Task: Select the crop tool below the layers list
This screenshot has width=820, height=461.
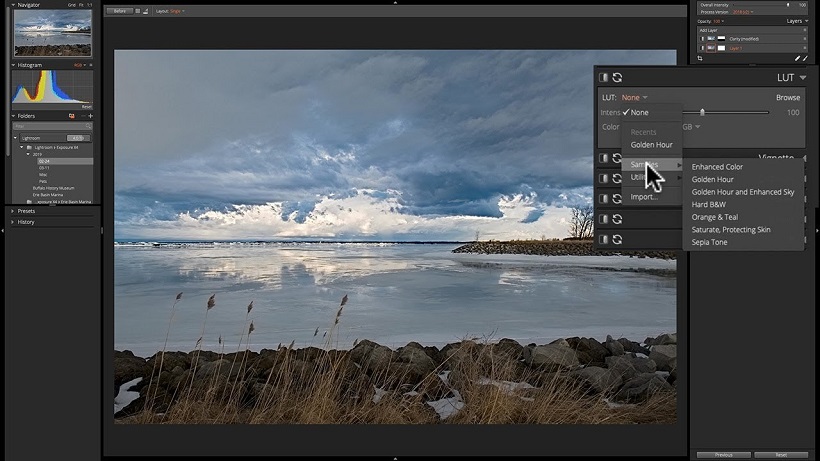Action: [700, 59]
